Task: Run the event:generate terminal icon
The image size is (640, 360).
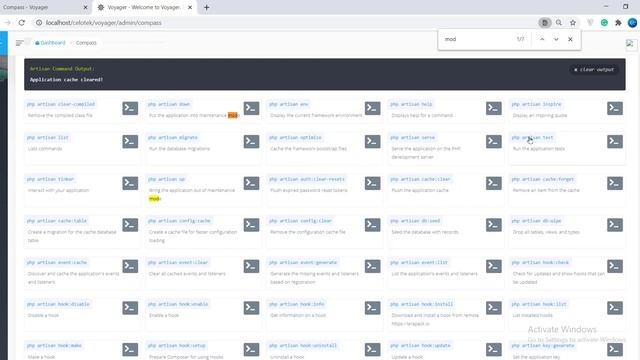Action: coord(373,266)
